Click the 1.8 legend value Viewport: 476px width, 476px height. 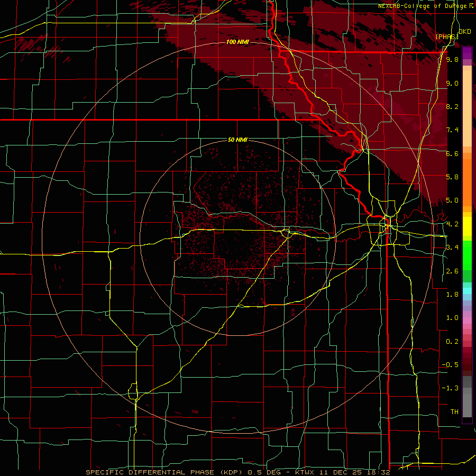click(x=452, y=295)
